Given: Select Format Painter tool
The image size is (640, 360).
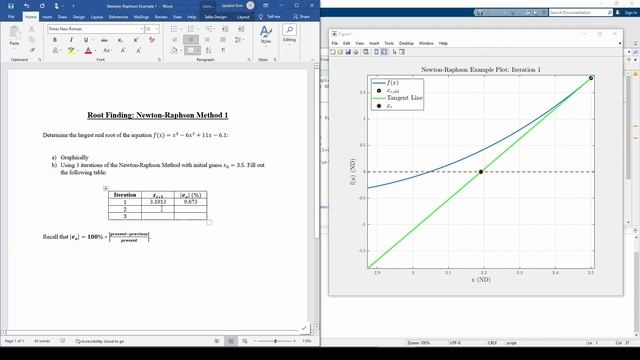Looking at the screenshot, I should [31, 50].
